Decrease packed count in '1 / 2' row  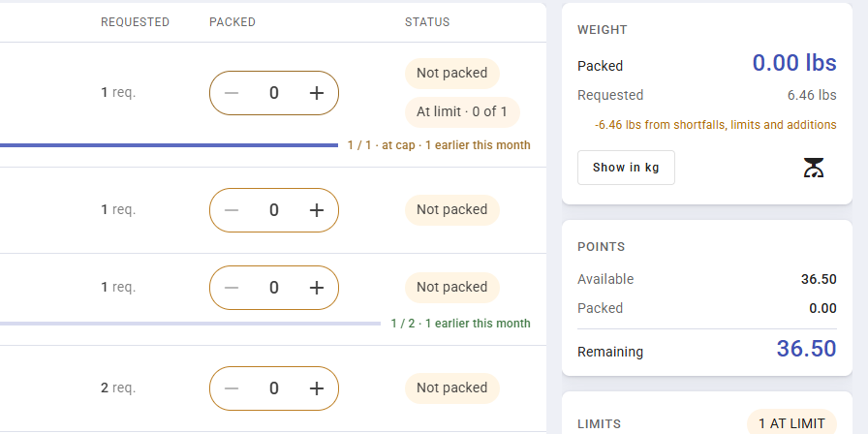(232, 288)
